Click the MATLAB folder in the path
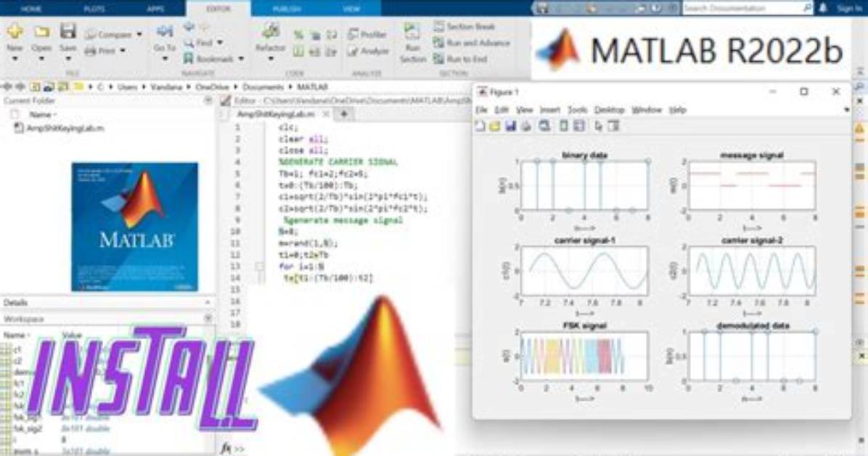Image resolution: width=868 pixels, height=456 pixels. pyautogui.click(x=312, y=87)
